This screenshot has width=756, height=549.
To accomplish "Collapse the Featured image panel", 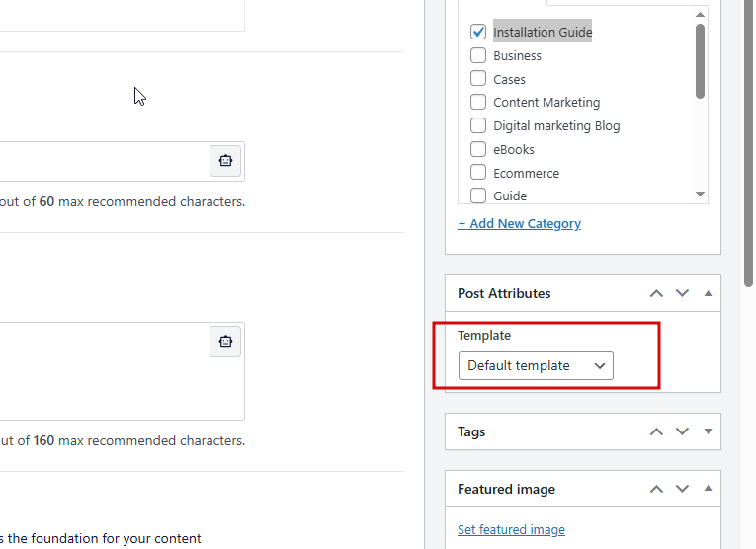I will click(708, 489).
